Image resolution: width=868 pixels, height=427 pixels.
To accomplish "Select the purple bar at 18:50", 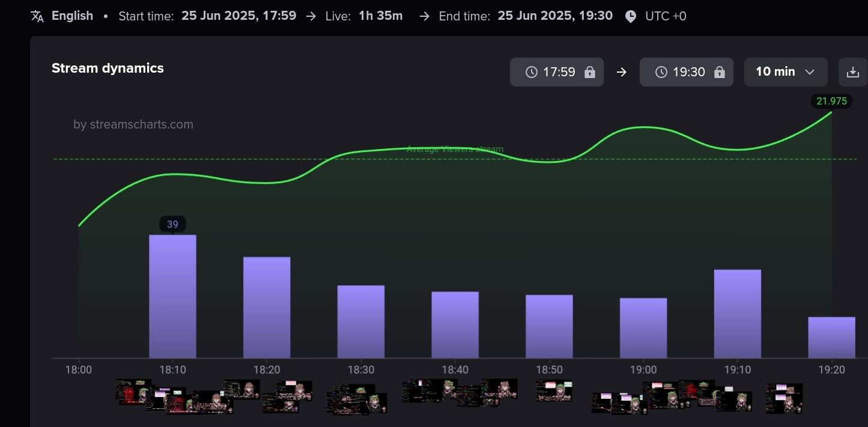I will 549,326.
